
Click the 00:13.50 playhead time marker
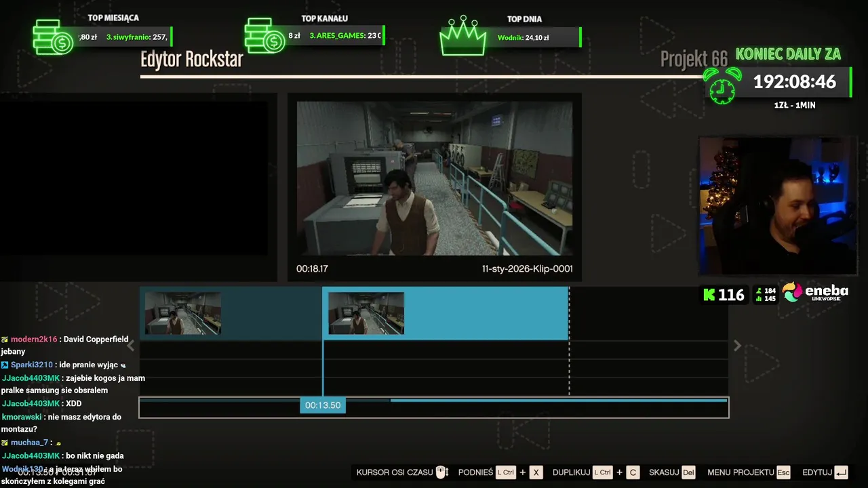click(x=323, y=405)
